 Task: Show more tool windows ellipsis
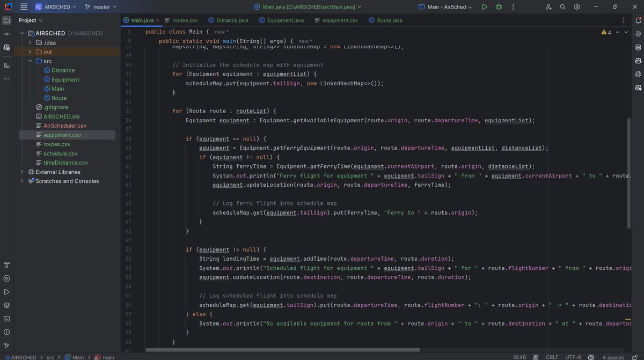tap(6, 79)
